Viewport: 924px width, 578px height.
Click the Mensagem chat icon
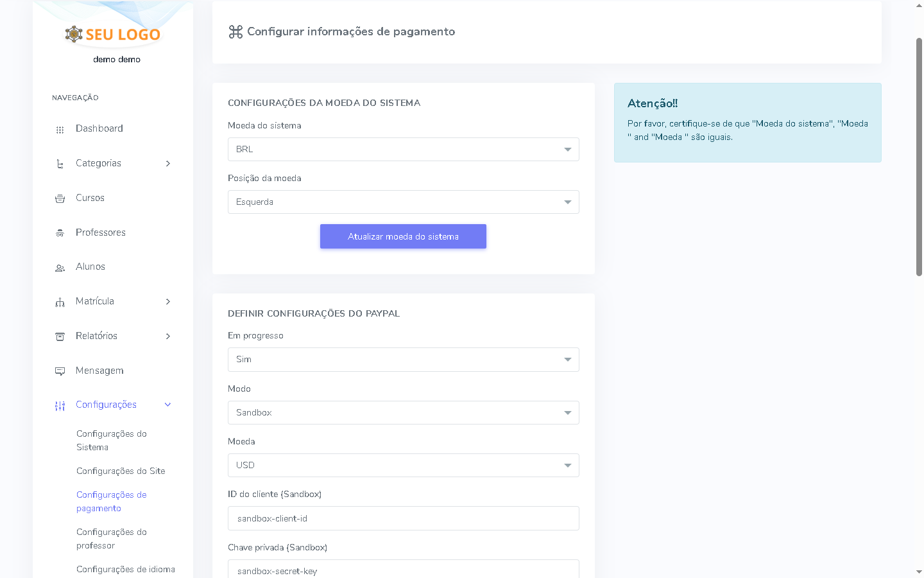60,371
